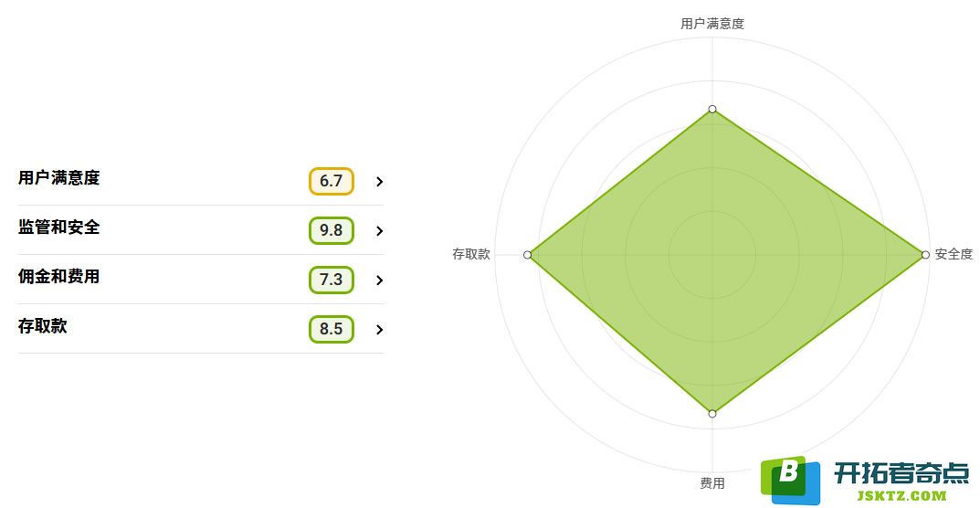Click the 安全度 axis label
The image size is (980, 508).
tap(954, 254)
